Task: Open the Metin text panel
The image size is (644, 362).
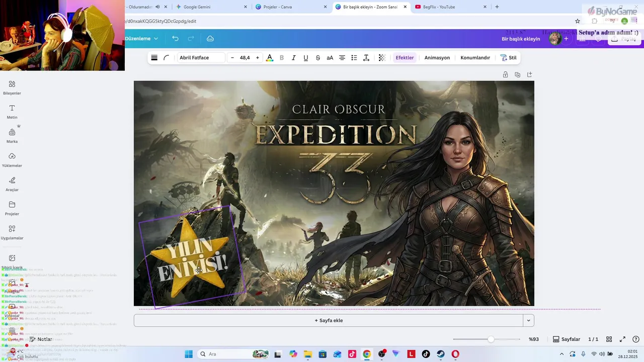Action: point(12,112)
